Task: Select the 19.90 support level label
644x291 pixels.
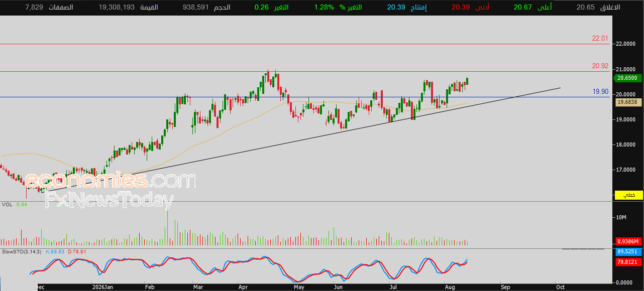Action: [x=600, y=91]
